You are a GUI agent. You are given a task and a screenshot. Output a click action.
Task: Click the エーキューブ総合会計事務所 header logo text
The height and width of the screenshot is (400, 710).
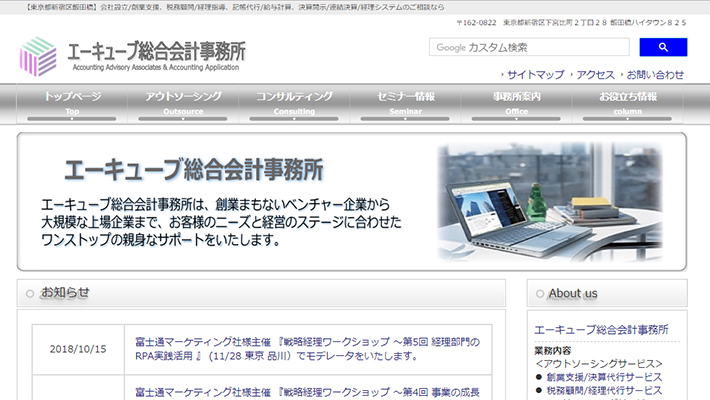(157, 56)
